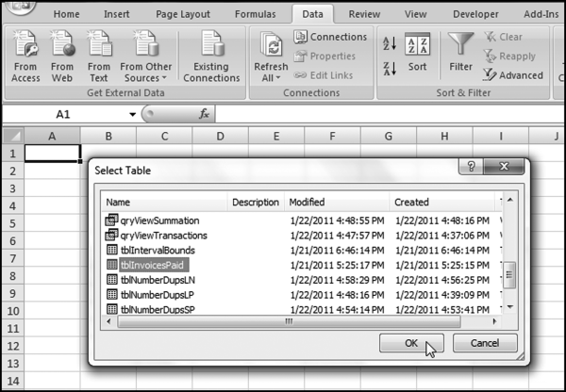
Task: Click the Modified column header
Action: [x=337, y=202]
